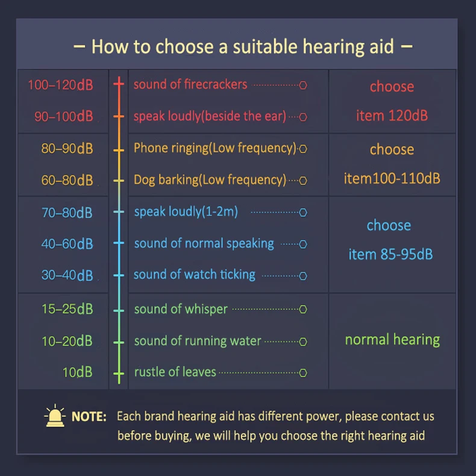Click the circle marker after Phone ringing

[303, 149]
